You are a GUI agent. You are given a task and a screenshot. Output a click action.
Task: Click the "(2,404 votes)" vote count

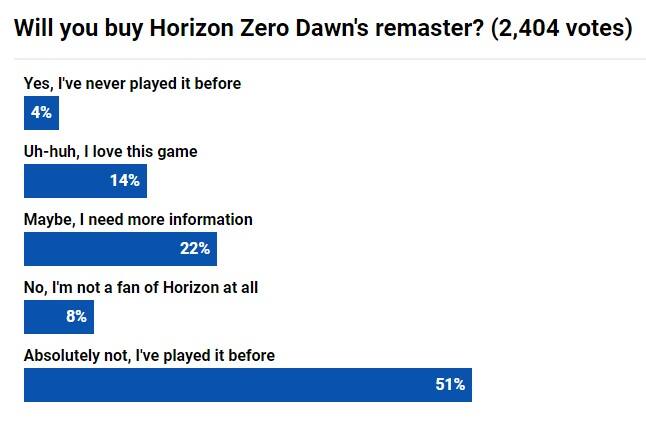pos(561,28)
